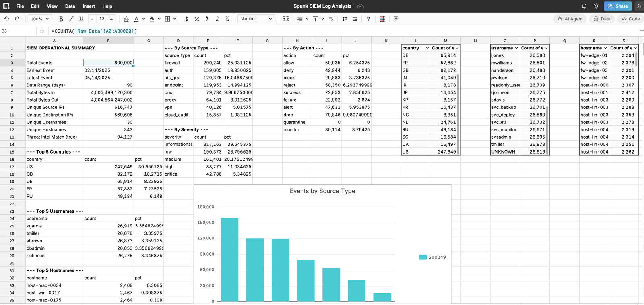This screenshot has height=305, width=644.
Task: Undo the last action
Action: click(6, 19)
